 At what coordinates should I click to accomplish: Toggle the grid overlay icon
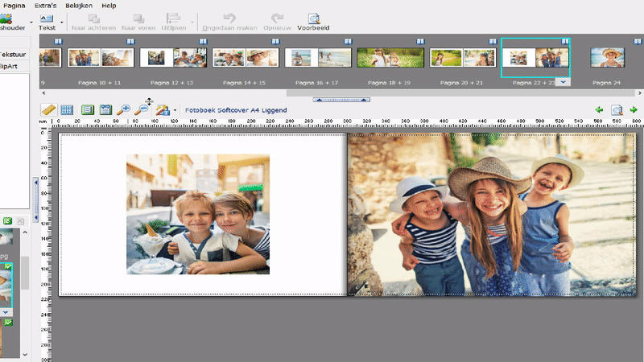[67, 109]
